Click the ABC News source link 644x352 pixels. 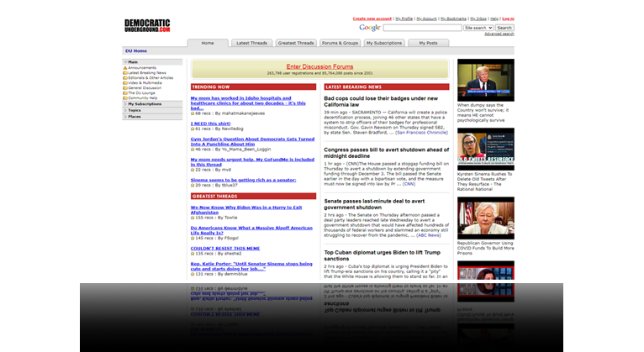(x=429, y=235)
